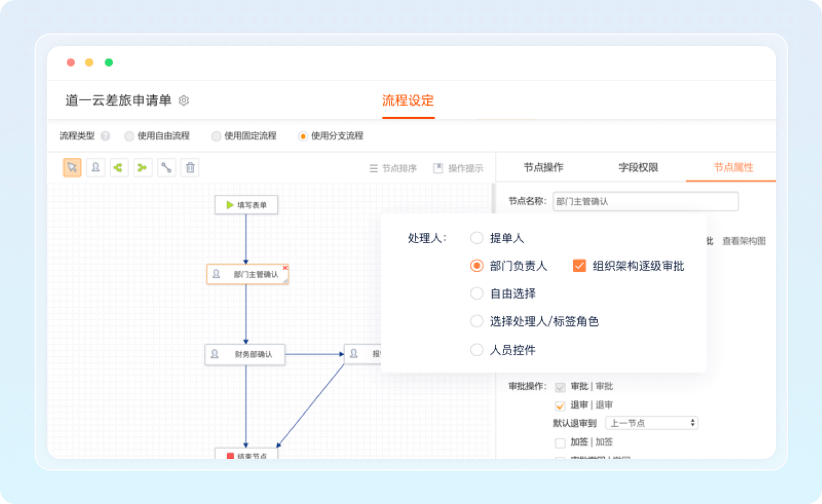Remove 部门主管确认 node with red X
This screenshot has height=504, width=822.
click(x=285, y=268)
